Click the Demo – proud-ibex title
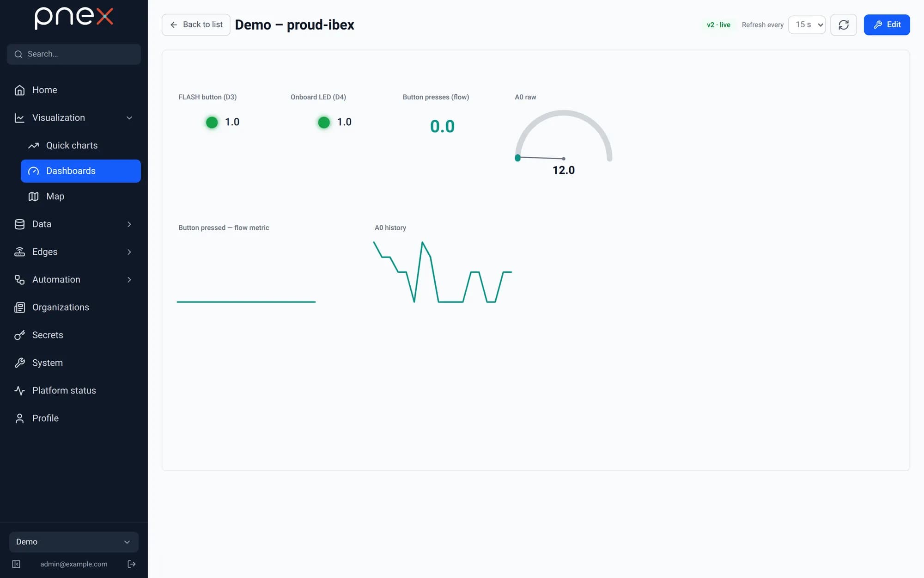Viewport: 924px width, 578px height. [x=294, y=25]
